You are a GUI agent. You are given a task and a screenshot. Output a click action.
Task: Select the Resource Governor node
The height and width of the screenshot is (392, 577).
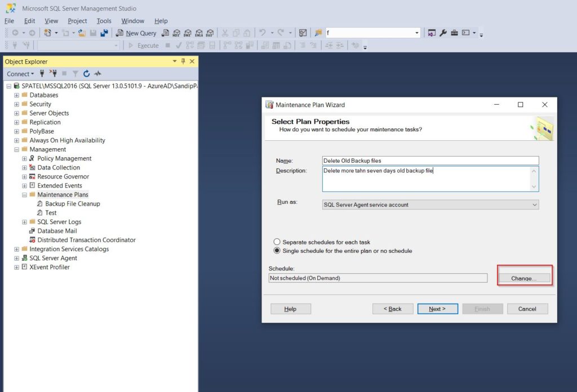(63, 176)
